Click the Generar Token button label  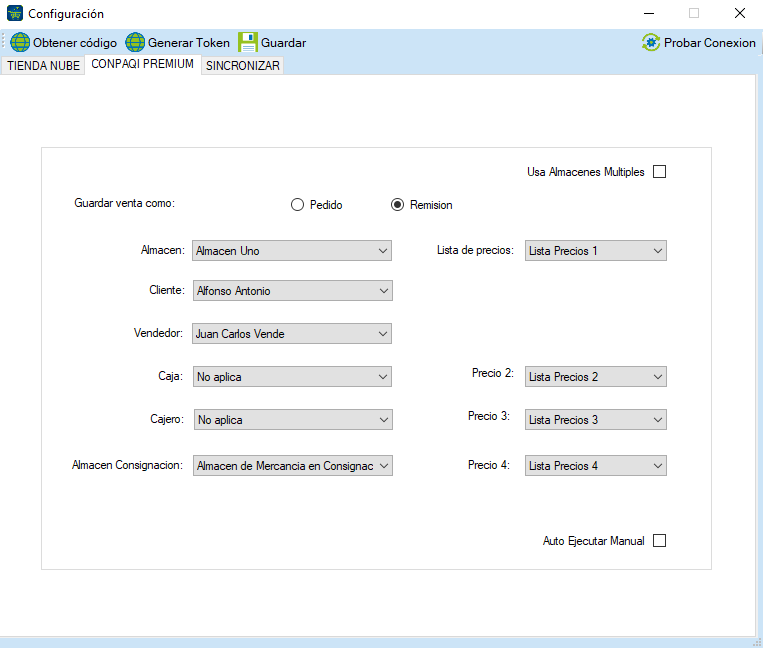coord(189,43)
